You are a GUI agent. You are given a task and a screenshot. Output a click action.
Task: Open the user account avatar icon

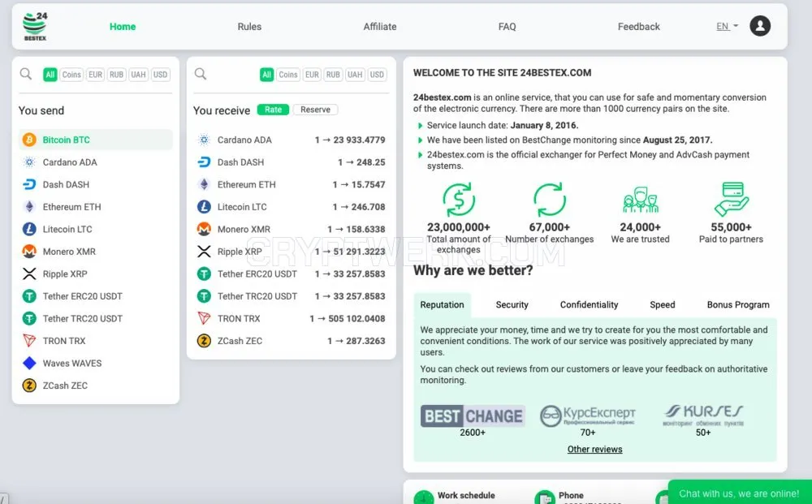pos(760,26)
